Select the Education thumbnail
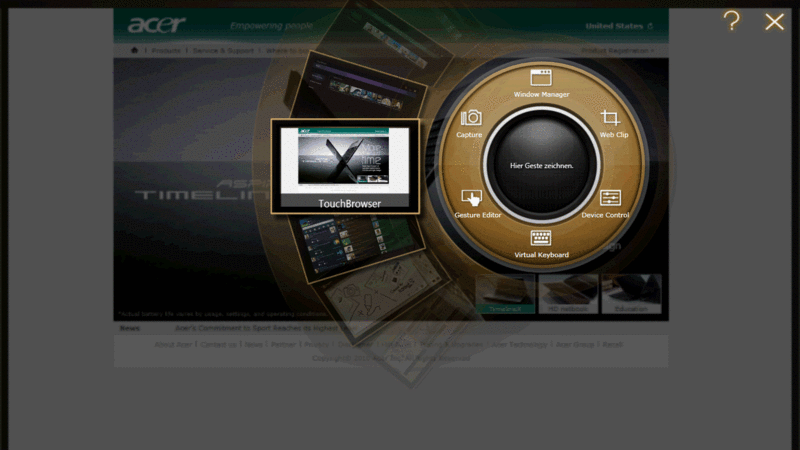The width and height of the screenshot is (800, 450). click(631, 294)
